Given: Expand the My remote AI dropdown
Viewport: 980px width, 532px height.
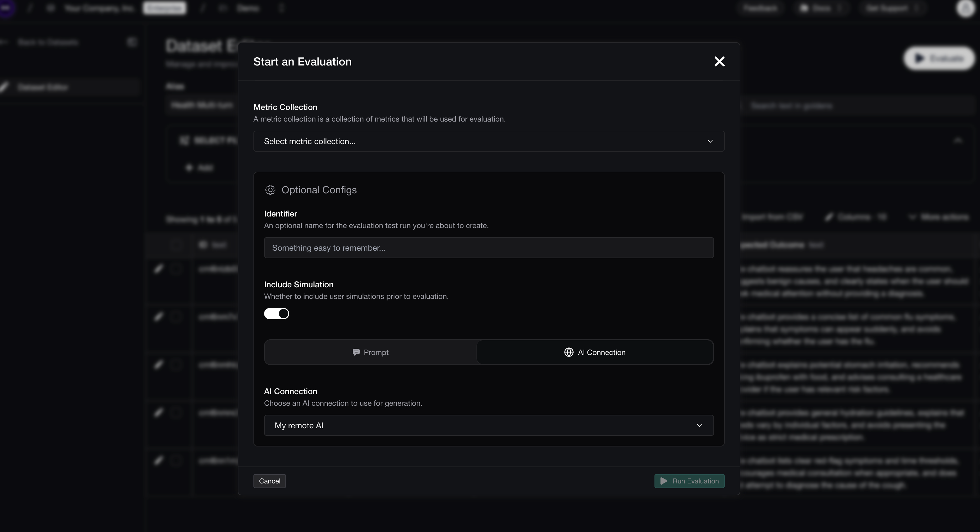Looking at the screenshot, I should [x=489, y=425].
